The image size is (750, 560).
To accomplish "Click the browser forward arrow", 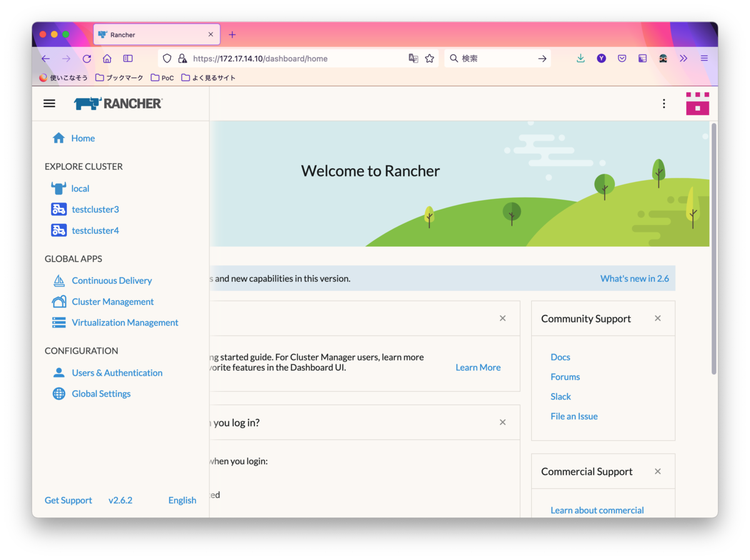I will (66, 59).
